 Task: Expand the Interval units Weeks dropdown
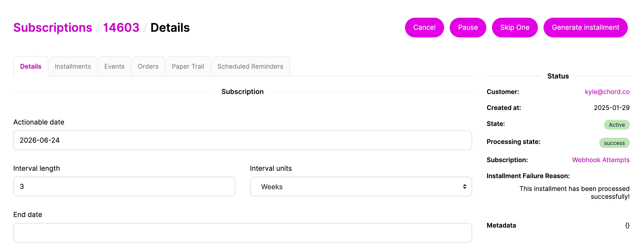pyautogui.click(x=361, y=187)
